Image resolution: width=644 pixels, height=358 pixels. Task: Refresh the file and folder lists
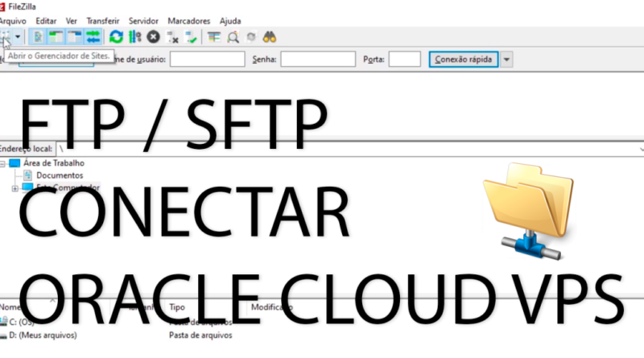click(116, 37)
